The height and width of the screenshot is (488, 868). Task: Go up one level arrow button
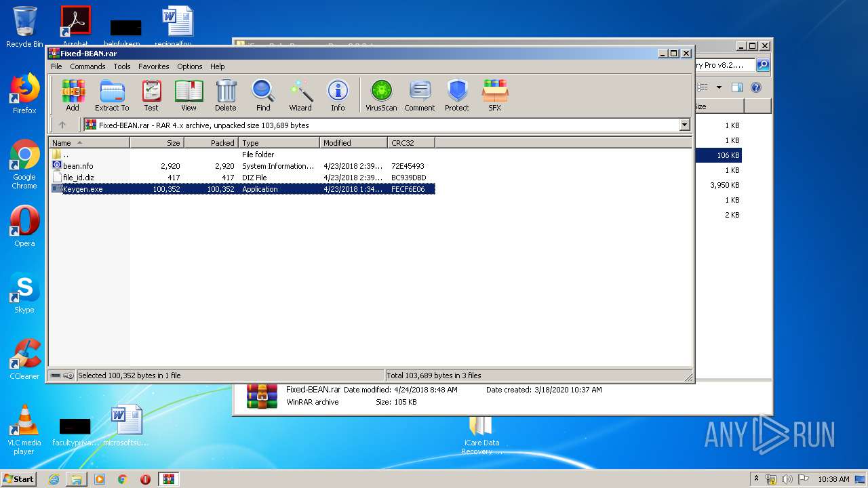(62, 125)
